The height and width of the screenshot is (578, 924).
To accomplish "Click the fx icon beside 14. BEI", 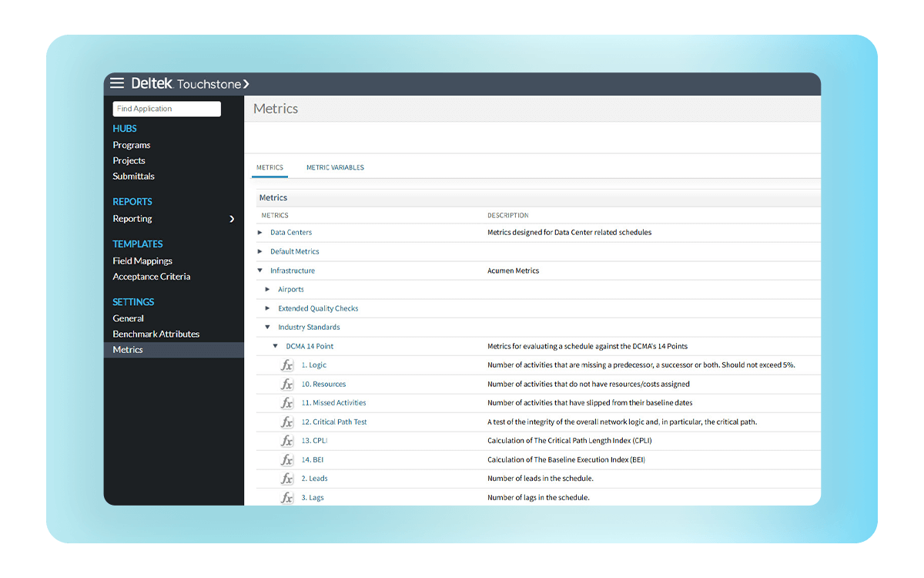I will coord(286,459).
